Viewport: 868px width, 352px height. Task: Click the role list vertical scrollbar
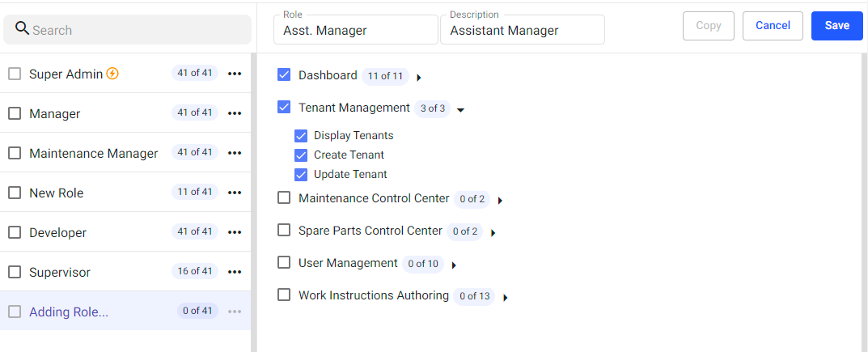253,202
